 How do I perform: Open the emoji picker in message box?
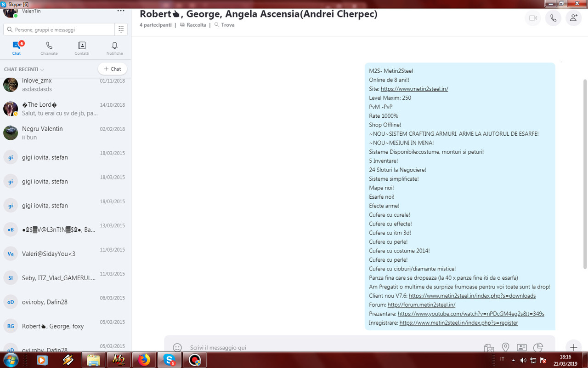pos(177,348)
